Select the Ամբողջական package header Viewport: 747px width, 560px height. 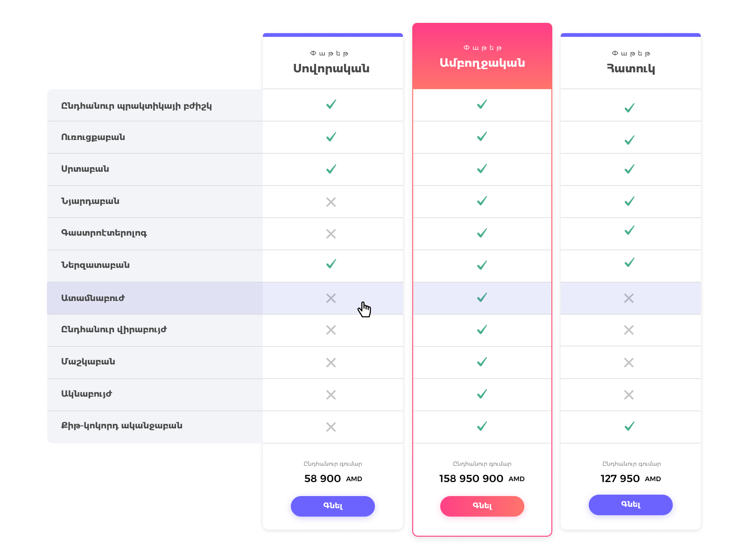[x=482, y=63]
